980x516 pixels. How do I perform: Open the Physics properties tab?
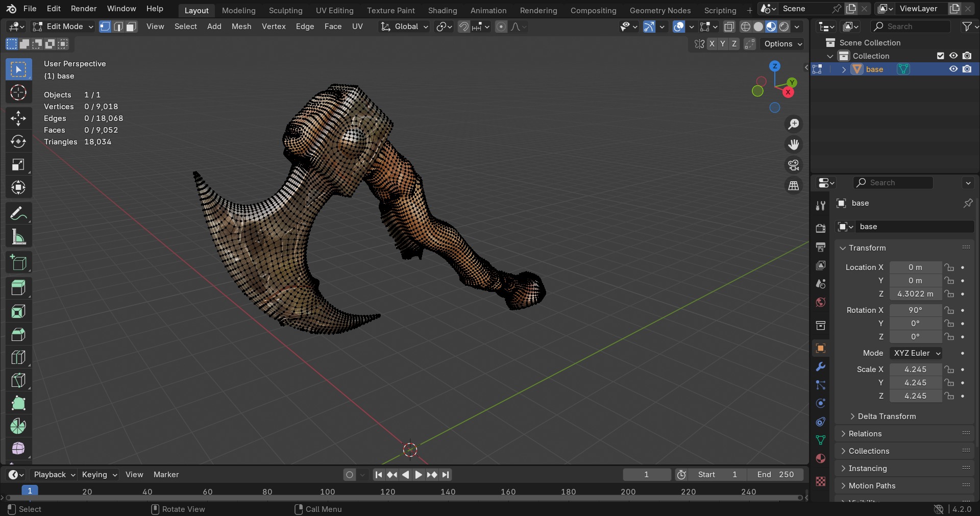coord(821,403)
